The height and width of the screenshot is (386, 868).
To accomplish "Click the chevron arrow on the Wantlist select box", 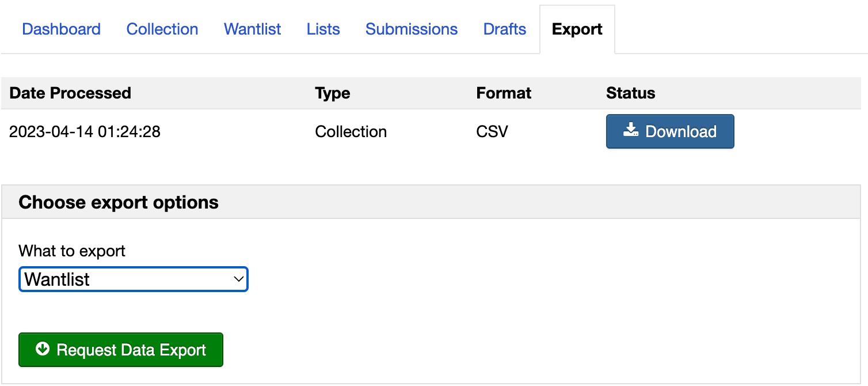I will [238, 279].
